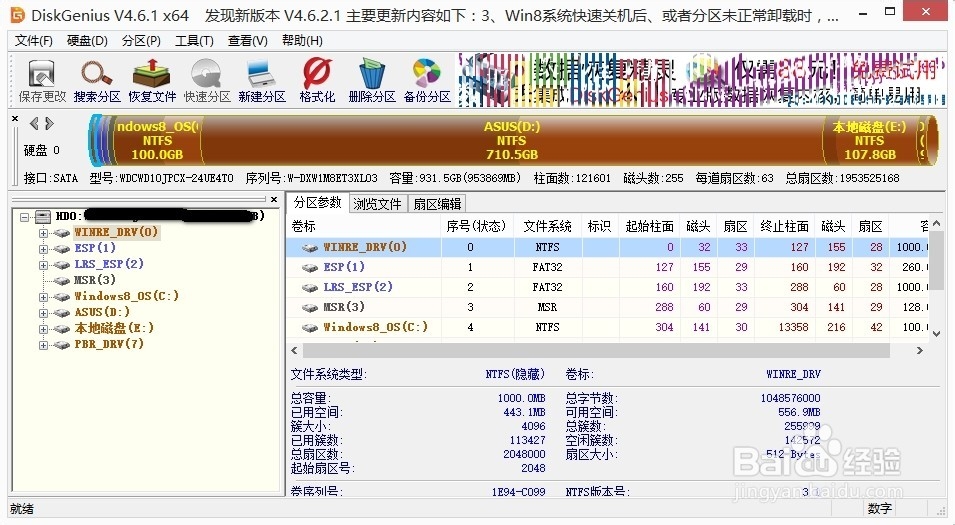The height and width of the screenshot is (525, 955).
Task: Close the disk map bar with X
Action: tap(15, 118)
